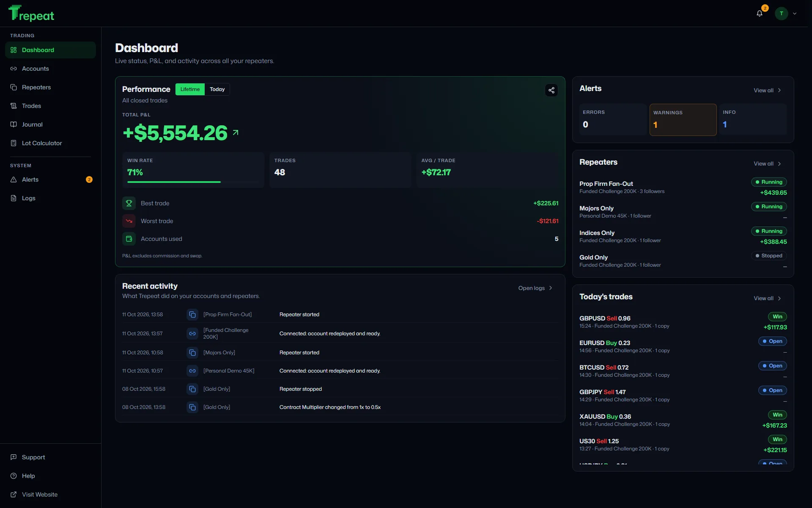Click the Trades count card
812x508 pixels.
click(x=340, y=170)
